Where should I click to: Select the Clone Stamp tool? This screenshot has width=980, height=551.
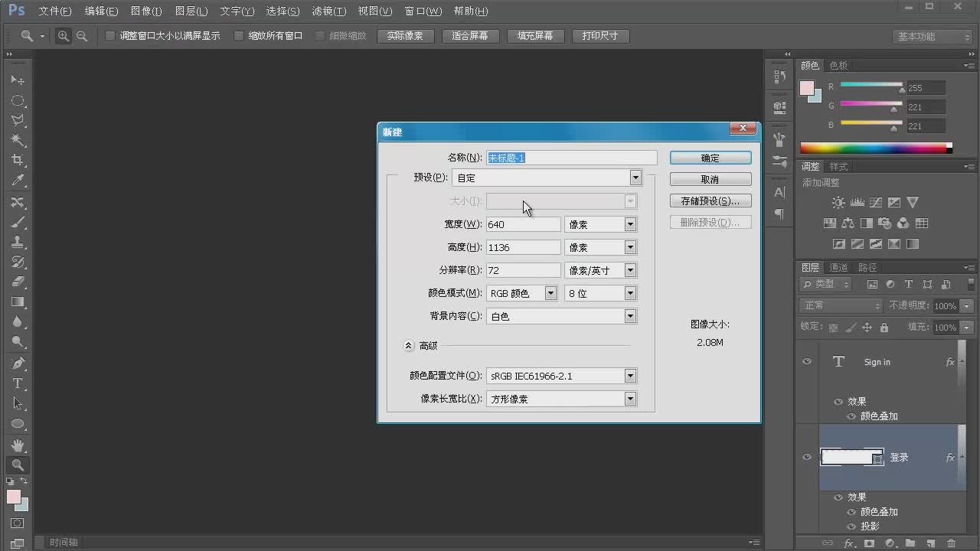click(18, 243)
